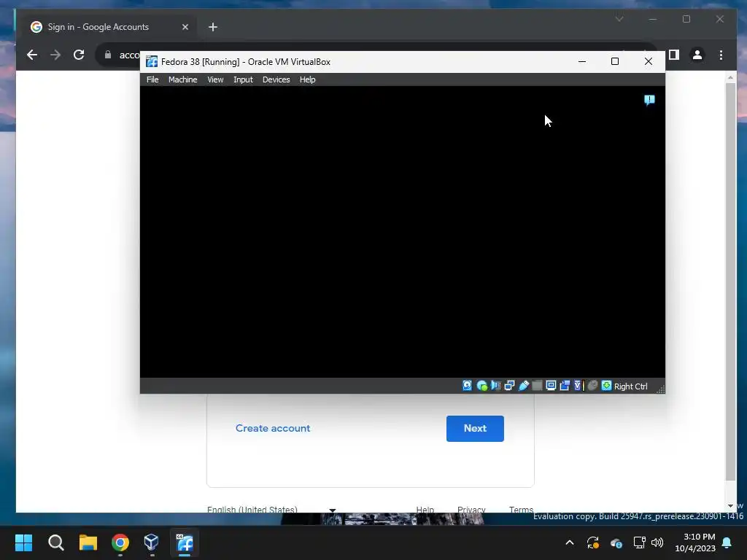Minimize the Fedora 38 VirtualBox window
Screen dimensions: 747x560
coord(581,61)
